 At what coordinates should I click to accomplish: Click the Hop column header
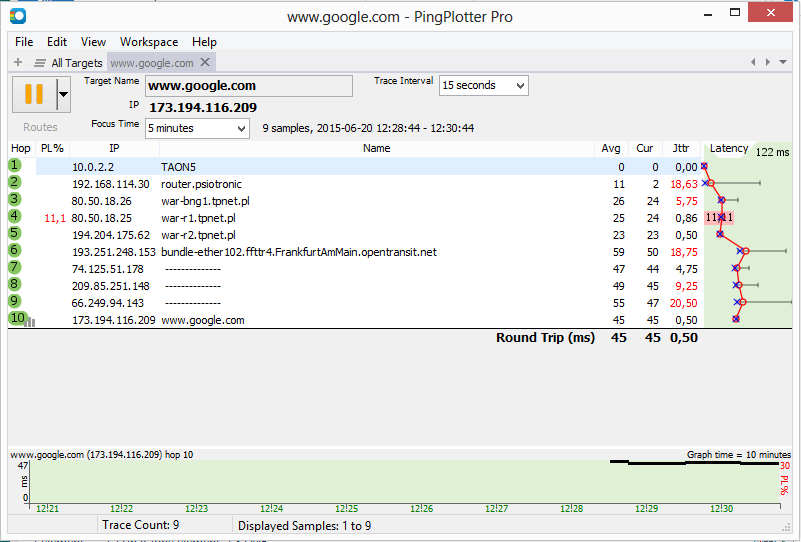(x=21, y=148)
